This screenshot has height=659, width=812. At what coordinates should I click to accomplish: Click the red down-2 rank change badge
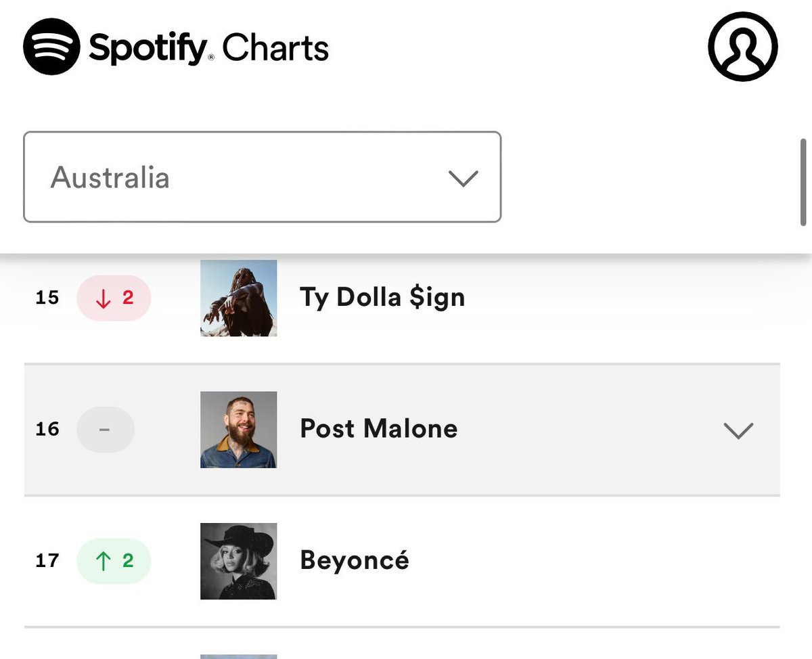coord(114,298)
